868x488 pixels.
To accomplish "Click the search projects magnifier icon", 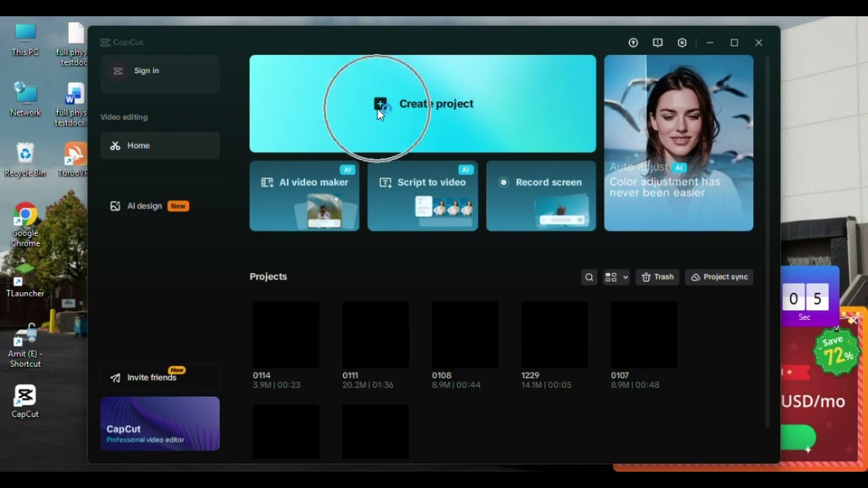I will click(589, 277).
